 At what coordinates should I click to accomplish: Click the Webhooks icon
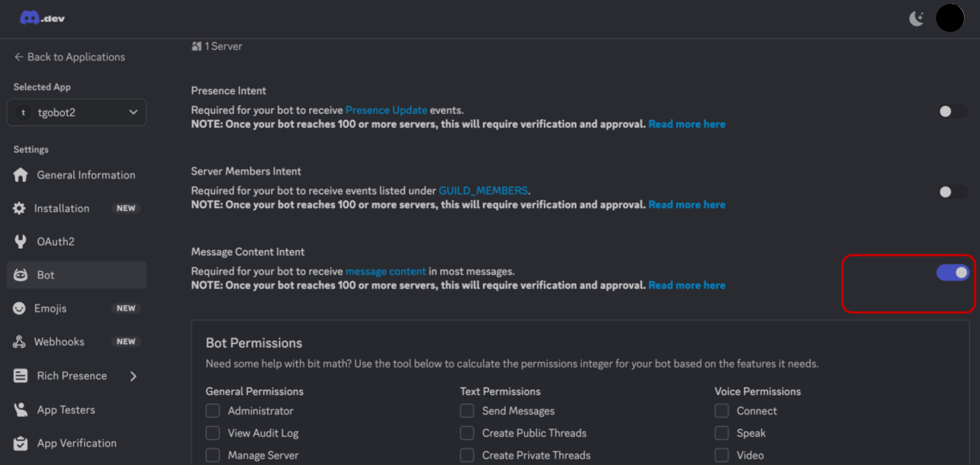click(19, 341)
